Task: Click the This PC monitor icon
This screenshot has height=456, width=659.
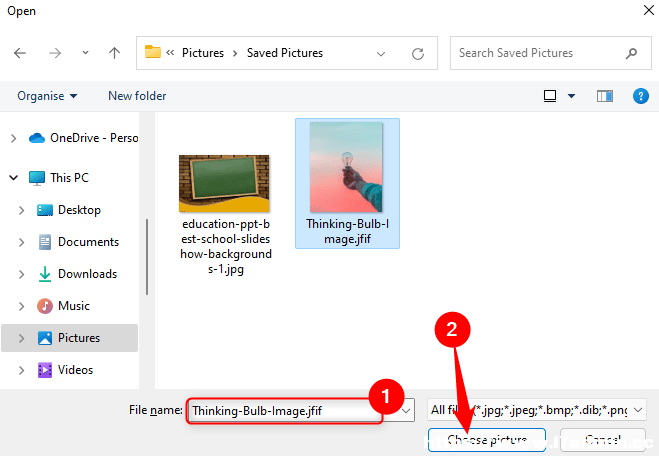Action: click(37, 178)
